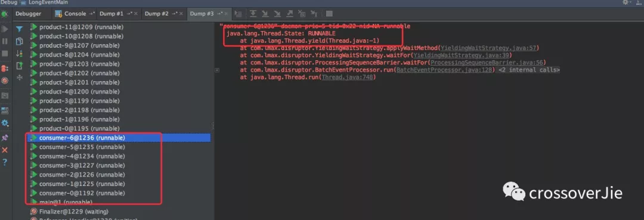
Task: Click the debug settings gear icon
Action: [5, 123]
